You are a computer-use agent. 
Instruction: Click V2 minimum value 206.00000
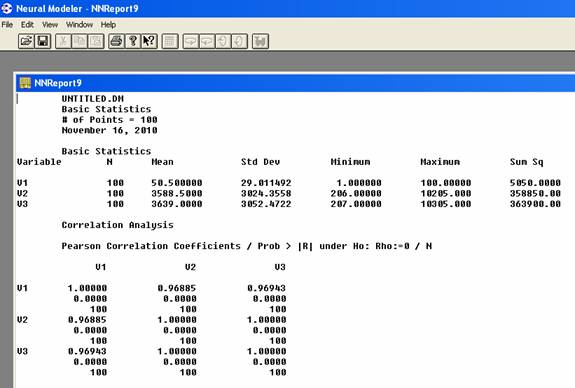point(356,193)
